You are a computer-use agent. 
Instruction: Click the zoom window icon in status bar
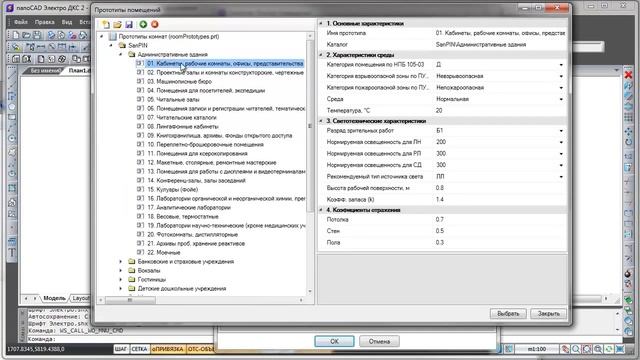(587, 349)
